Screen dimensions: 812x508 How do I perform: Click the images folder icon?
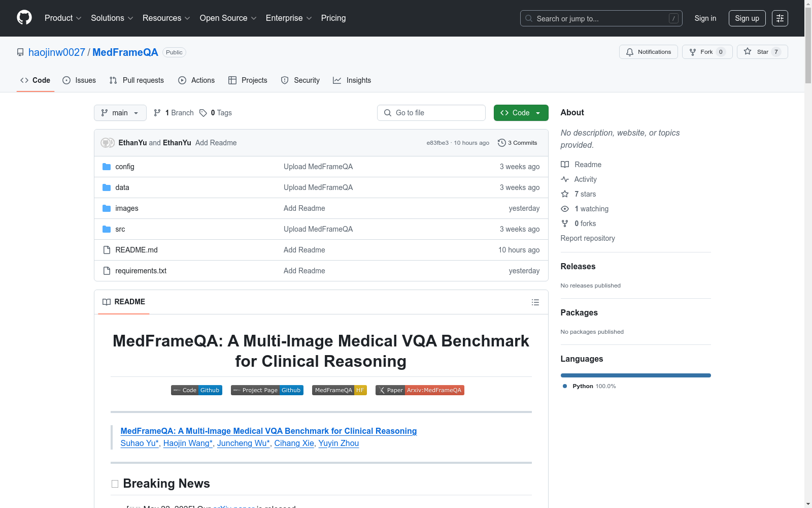[107, 208]
